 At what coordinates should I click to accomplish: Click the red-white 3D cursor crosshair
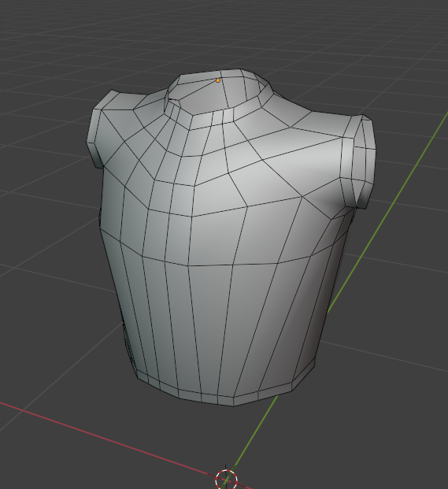[226, 480]
